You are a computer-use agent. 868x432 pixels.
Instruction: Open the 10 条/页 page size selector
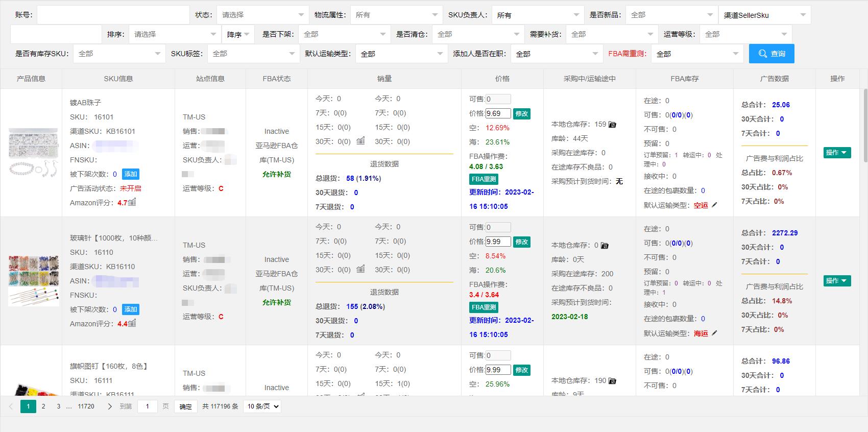(262, 406)
